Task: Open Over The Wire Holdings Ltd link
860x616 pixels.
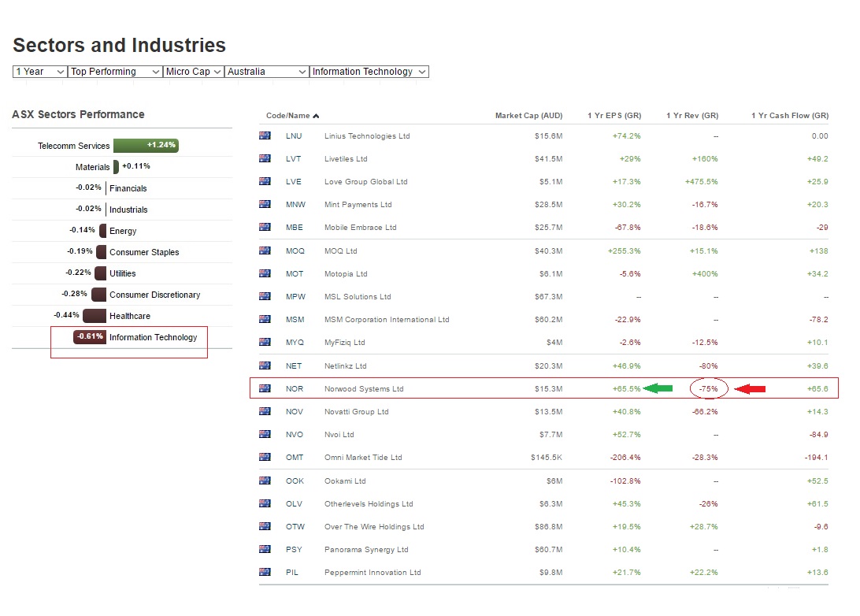Action: (x=374, y=526)
